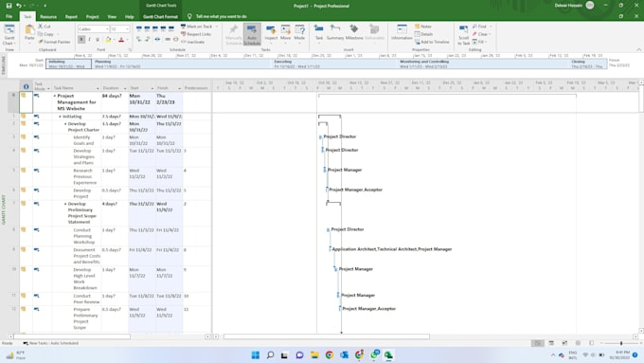This screenshot has height=363, width=644.
Task: Click the Copy icon in Clipboard
Action: (41, 34)
